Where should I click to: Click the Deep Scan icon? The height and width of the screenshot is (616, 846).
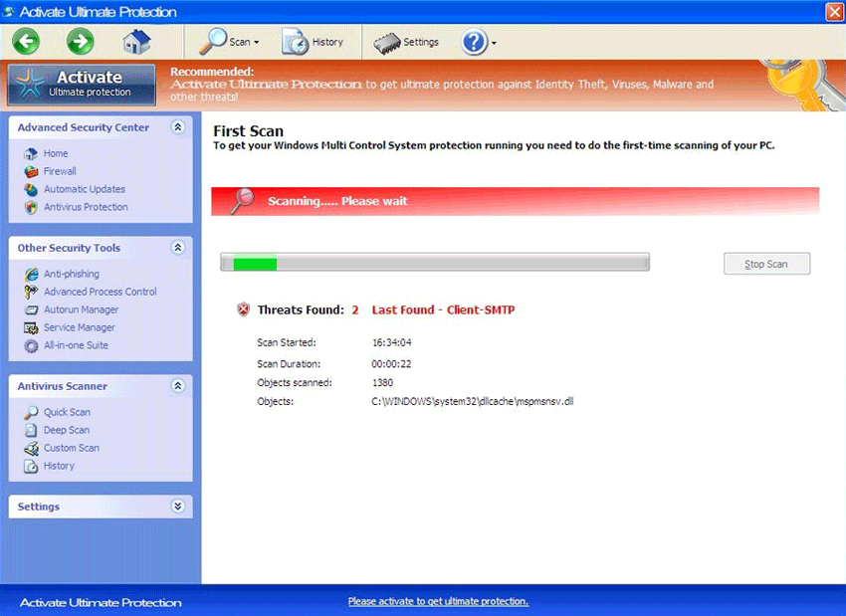coord(32,430)
